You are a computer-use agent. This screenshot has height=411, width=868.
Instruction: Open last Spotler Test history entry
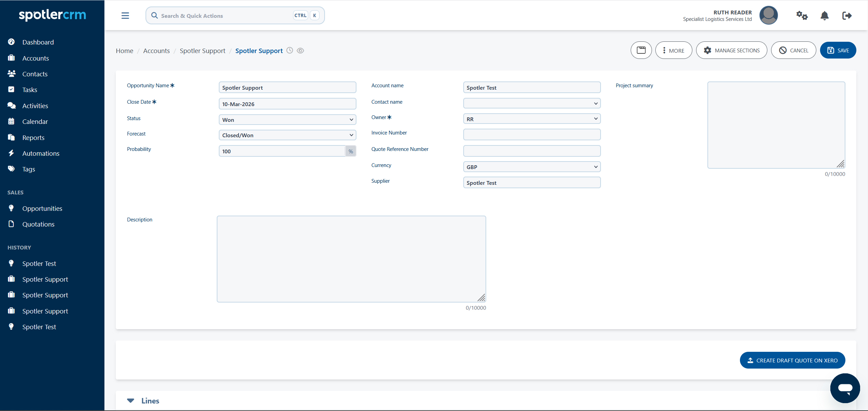(x=39, y=327)
